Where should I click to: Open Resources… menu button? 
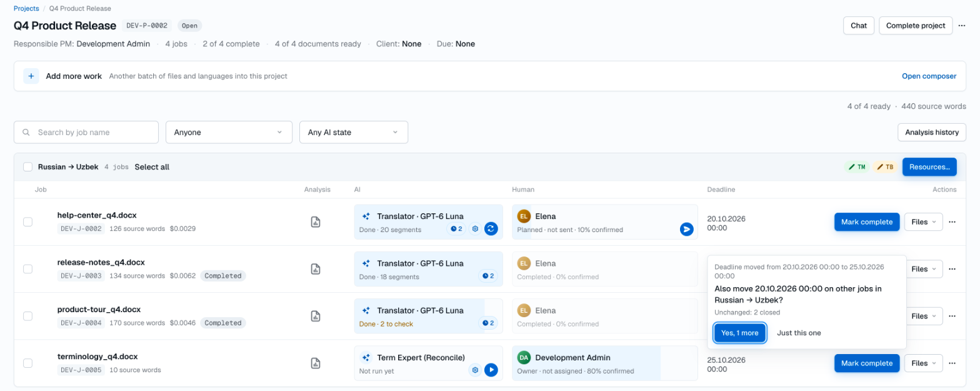[x=929, y=167]
